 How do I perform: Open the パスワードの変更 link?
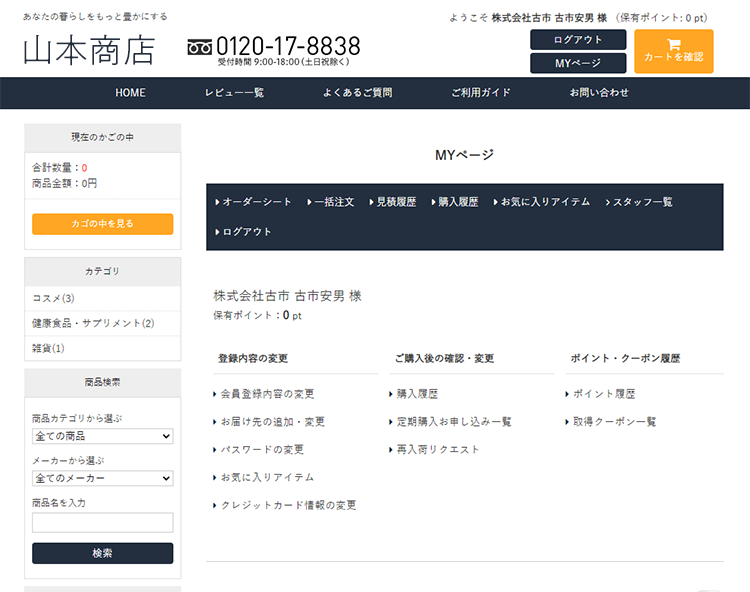click(262, 450)
